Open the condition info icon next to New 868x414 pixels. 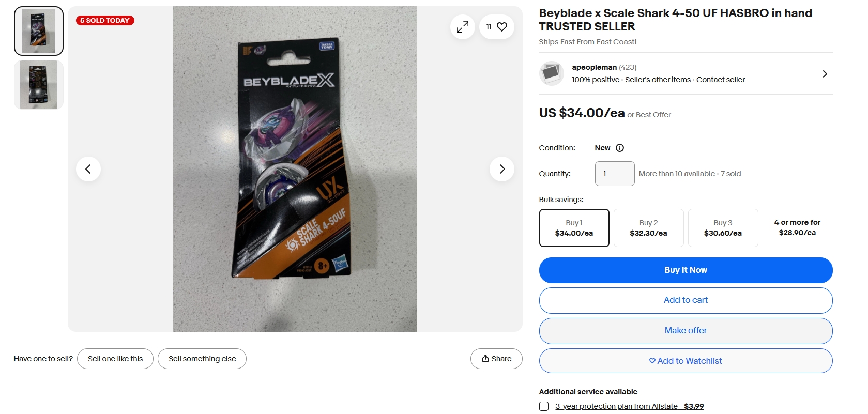pos(620,148)
